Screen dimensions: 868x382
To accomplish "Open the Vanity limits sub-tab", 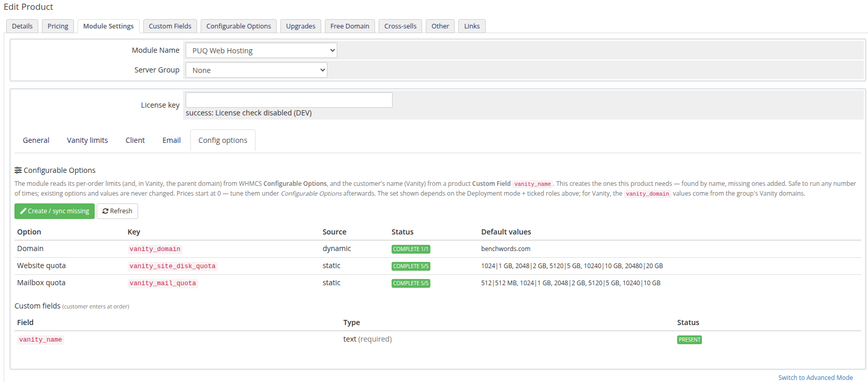I will coord(87,140).
